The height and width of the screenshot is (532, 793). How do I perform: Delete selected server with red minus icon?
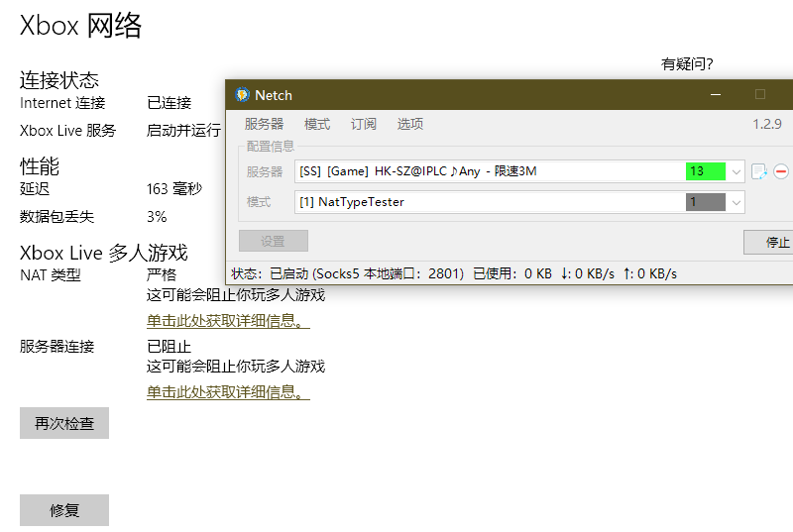coord(781,171)
